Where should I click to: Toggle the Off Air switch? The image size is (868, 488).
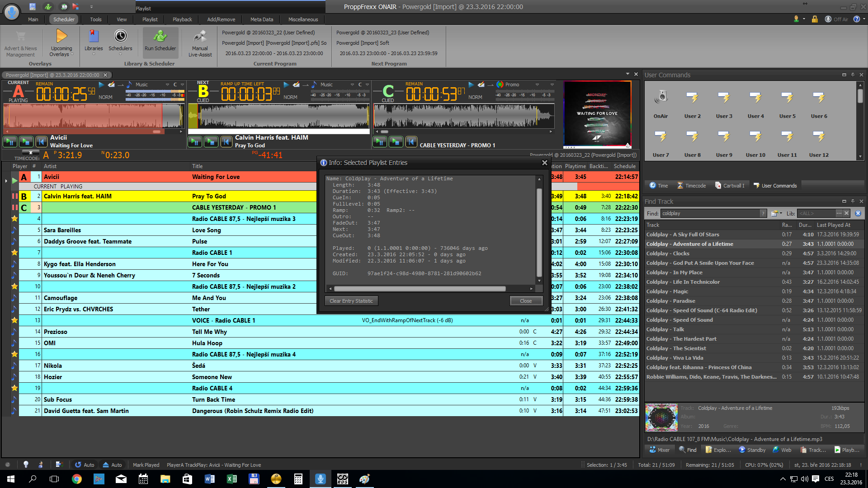click(836, 19)
